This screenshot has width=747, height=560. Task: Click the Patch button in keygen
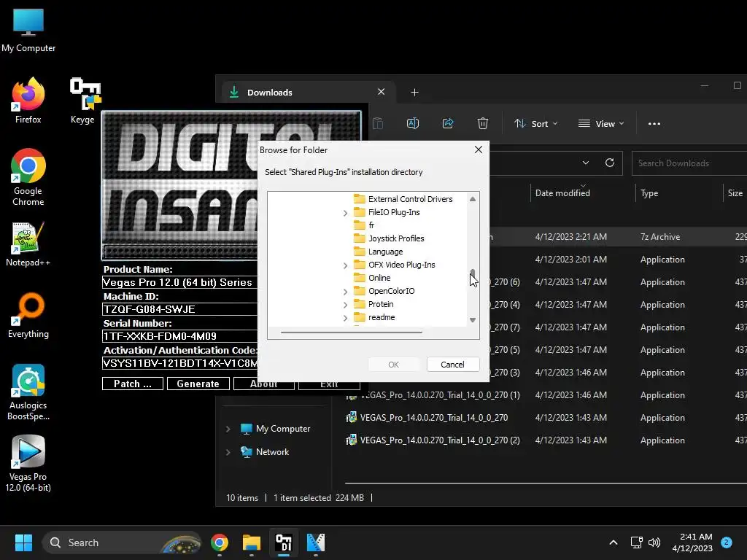pyautogui.click(x=133, y=384)
